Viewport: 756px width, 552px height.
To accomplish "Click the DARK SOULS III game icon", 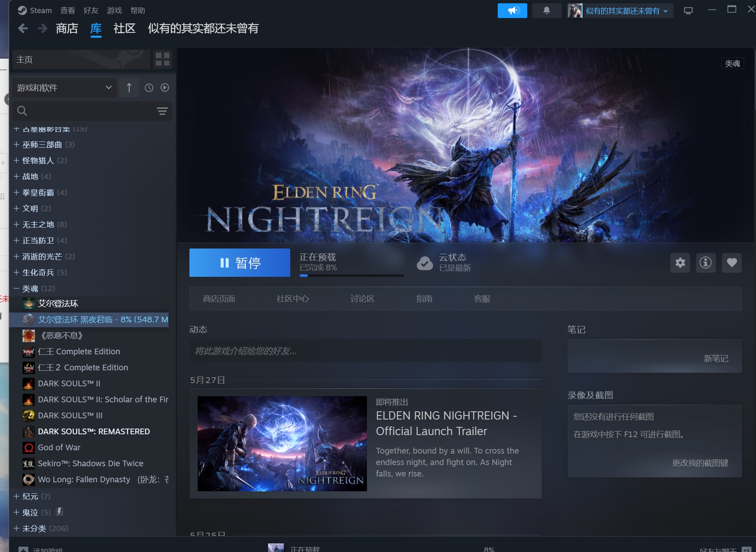I will [x=29, y=415].
